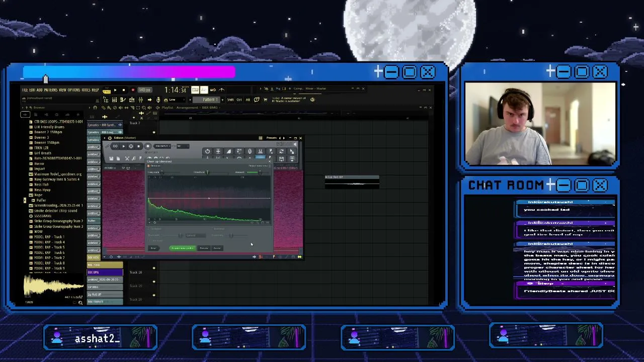Viewport: 644px width, 362px height.
Task: Click the Edison fade ramp icon
Action: 228,151
